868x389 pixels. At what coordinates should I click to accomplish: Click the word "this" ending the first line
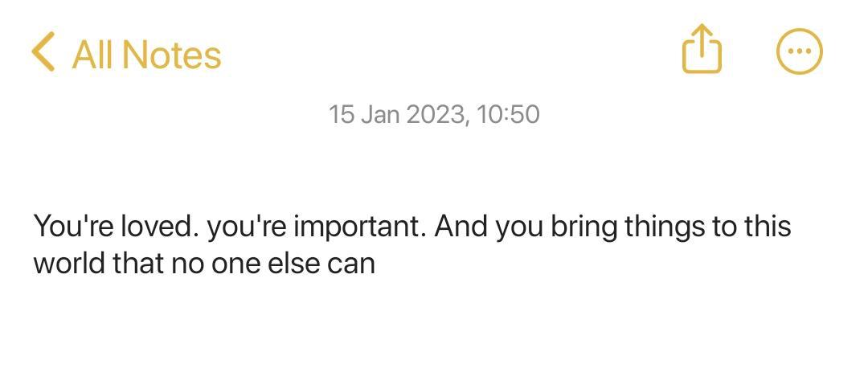tap(766, 227)
